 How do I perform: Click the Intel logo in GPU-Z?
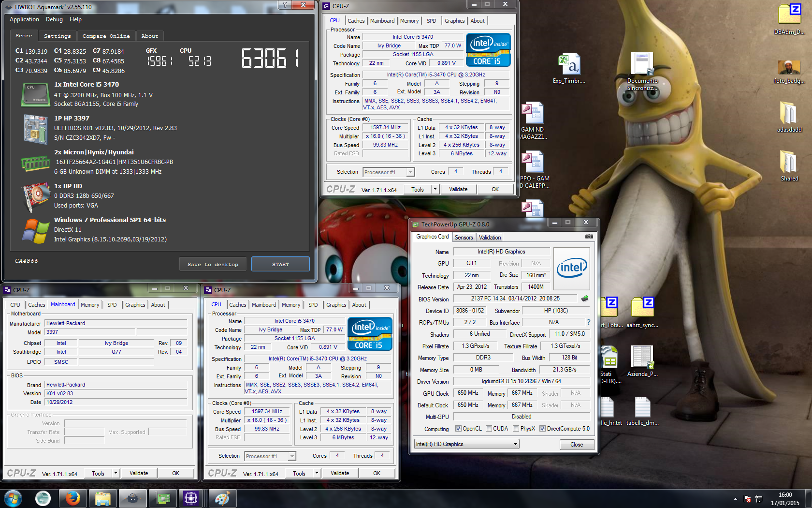tap(571, 269)
